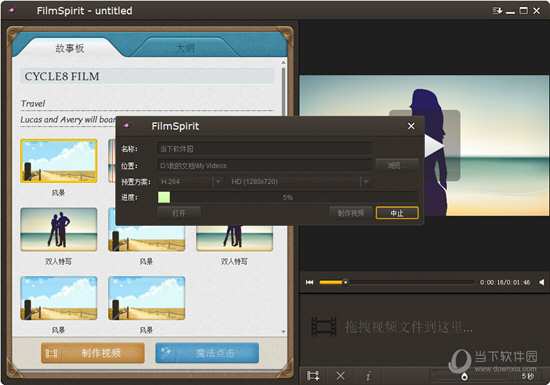
Task: Open clip info with the i icon
Action: point(368,376)
